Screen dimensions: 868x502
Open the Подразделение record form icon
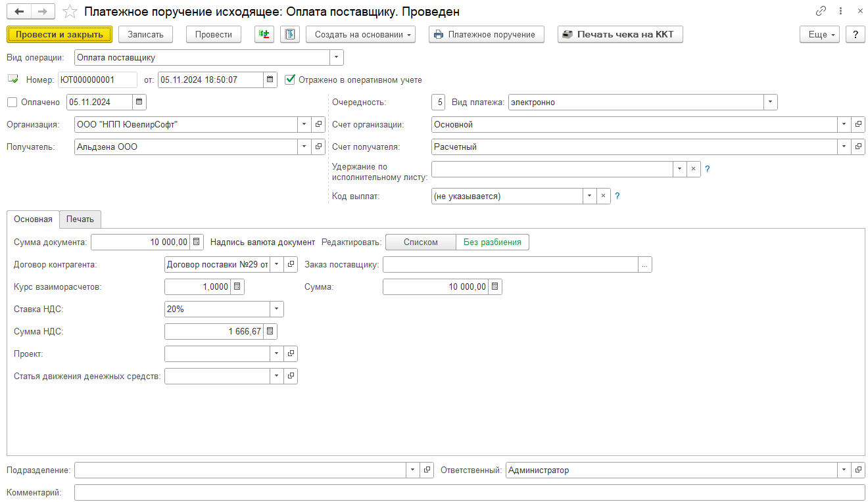(x=427, y=470)
